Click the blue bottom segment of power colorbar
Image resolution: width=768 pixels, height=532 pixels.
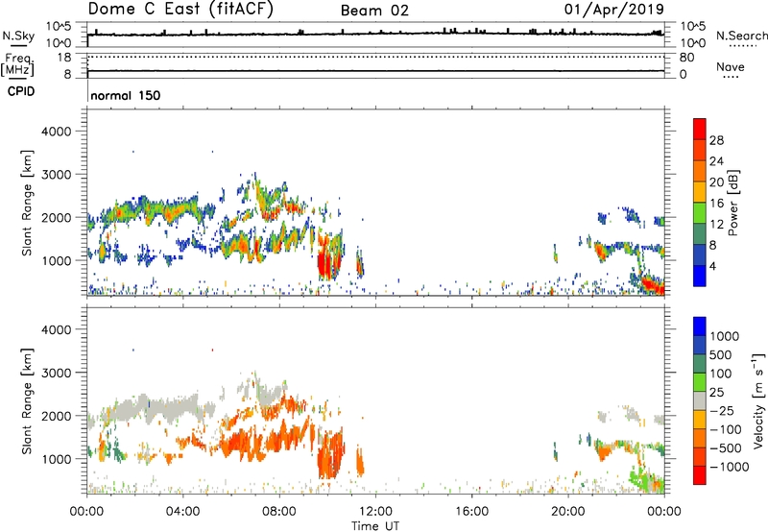[700, 276]
